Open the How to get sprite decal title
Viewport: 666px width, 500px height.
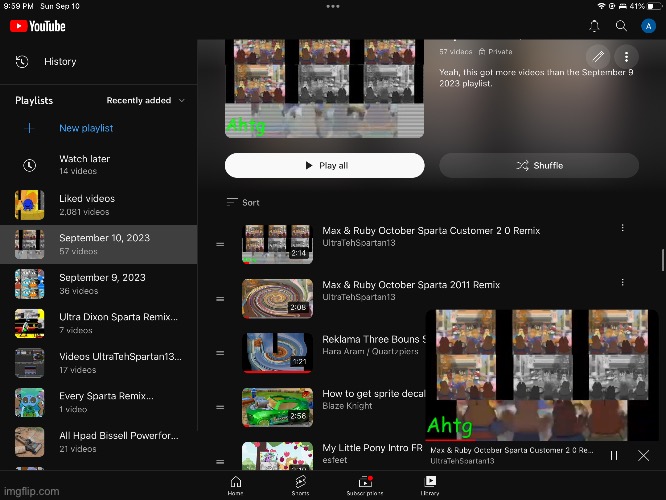(374, 394)
